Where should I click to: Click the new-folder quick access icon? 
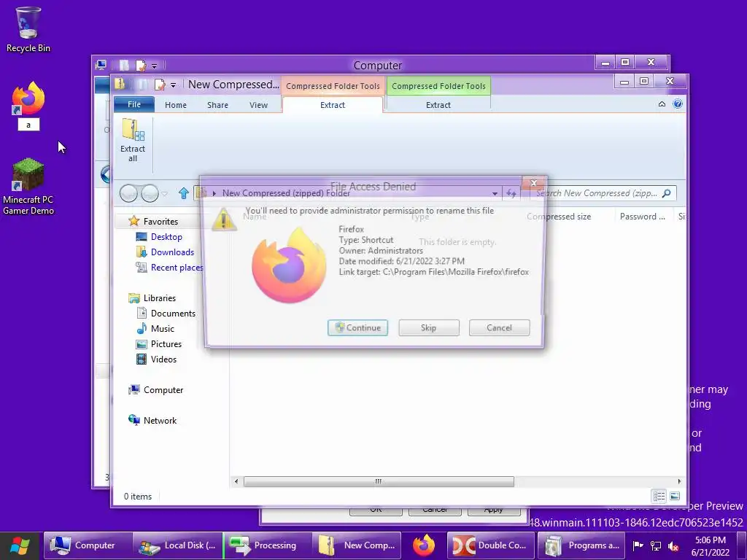pos(142,85)
